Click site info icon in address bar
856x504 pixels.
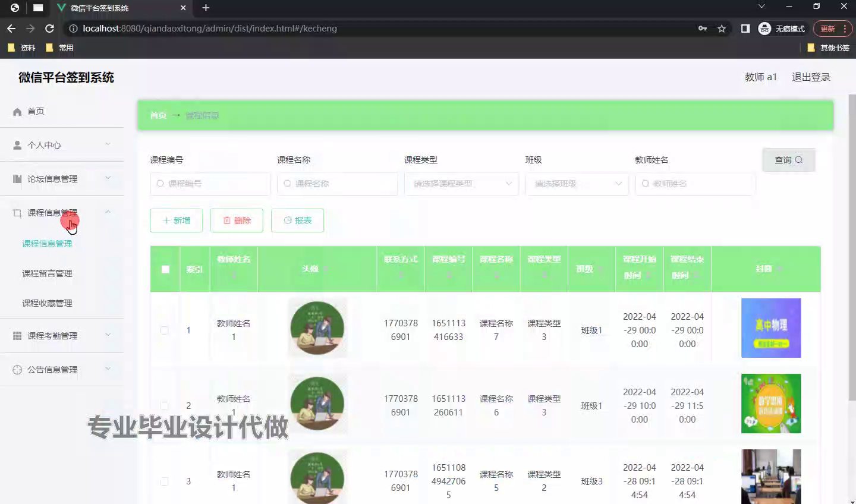pyautogui.click(x=73, y=29)
